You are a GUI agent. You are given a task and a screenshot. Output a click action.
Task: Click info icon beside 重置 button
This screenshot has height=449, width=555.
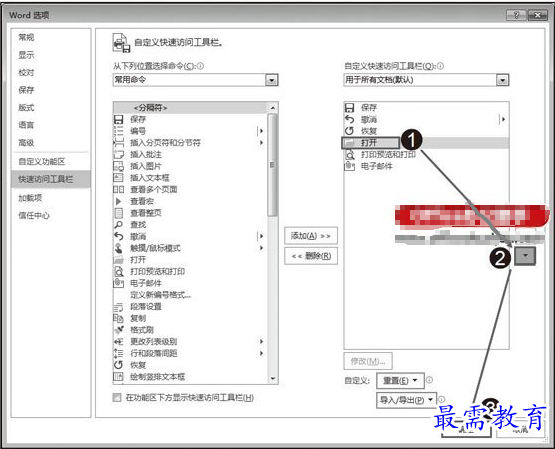[x=429, y=380]
